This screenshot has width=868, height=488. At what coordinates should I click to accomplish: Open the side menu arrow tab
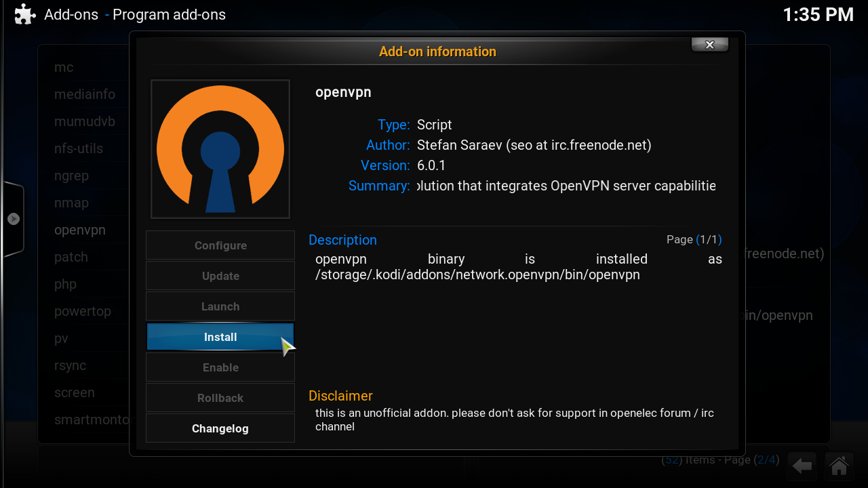(13, 219)
